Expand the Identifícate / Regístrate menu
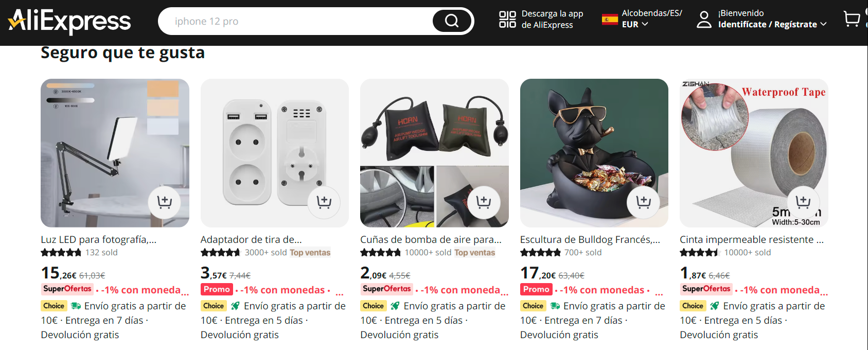The height and width of the screenshot is (350, 868). [x=772, y=24]
